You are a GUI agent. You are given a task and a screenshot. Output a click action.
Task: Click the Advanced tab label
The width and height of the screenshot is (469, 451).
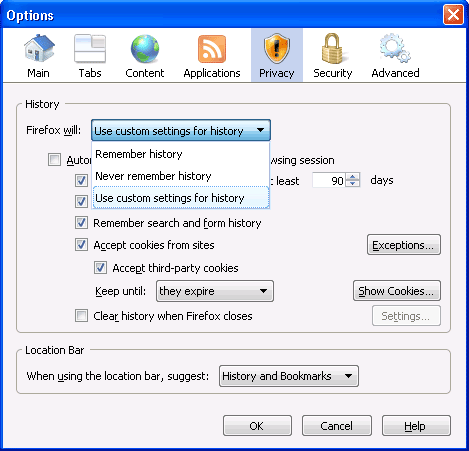pyautogui.click(x=395, y=73)
